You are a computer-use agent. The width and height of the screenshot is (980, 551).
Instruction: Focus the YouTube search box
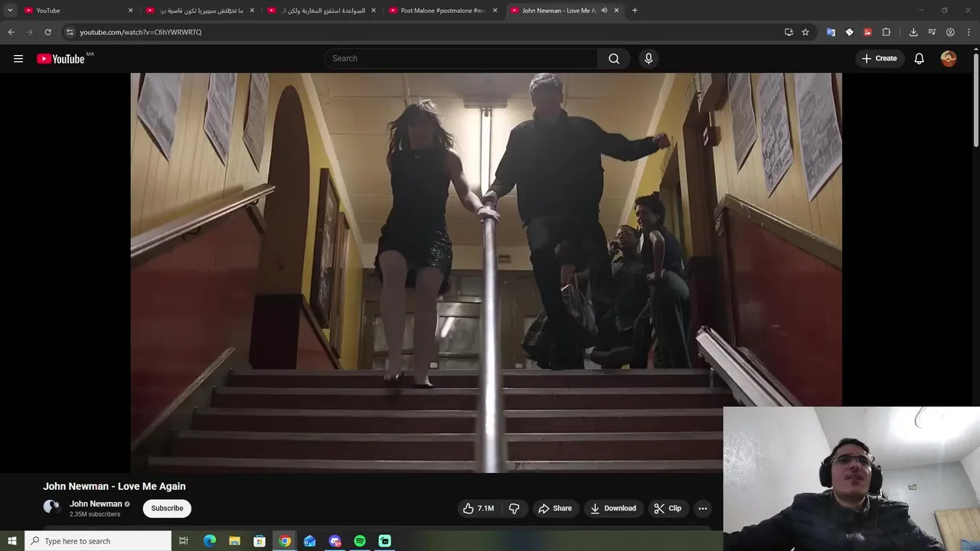(x=461, y=58)
